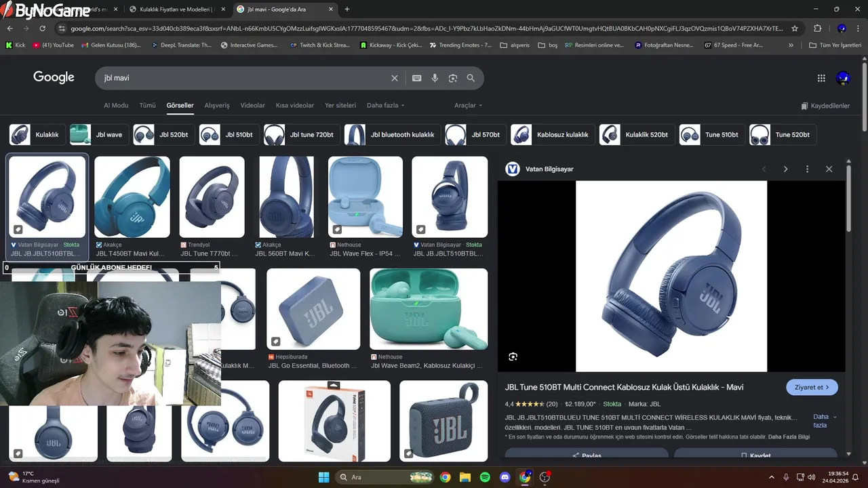Open the Nethouse JBL Wave Flex thumbnail
Image resolution: width=868 pixels, height=488 pixels.
366,197
